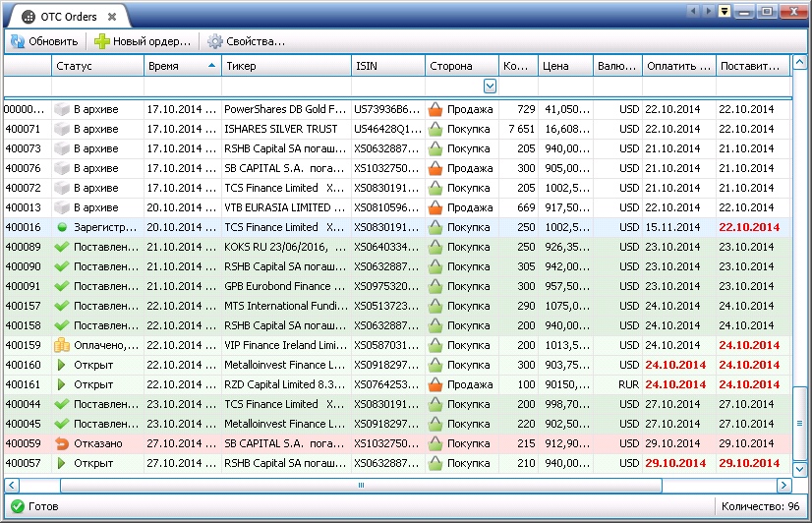This screenshot has height=523, width=812.
Task: Click sell basket icon in PowerShares row
Action: click(435, 109)
